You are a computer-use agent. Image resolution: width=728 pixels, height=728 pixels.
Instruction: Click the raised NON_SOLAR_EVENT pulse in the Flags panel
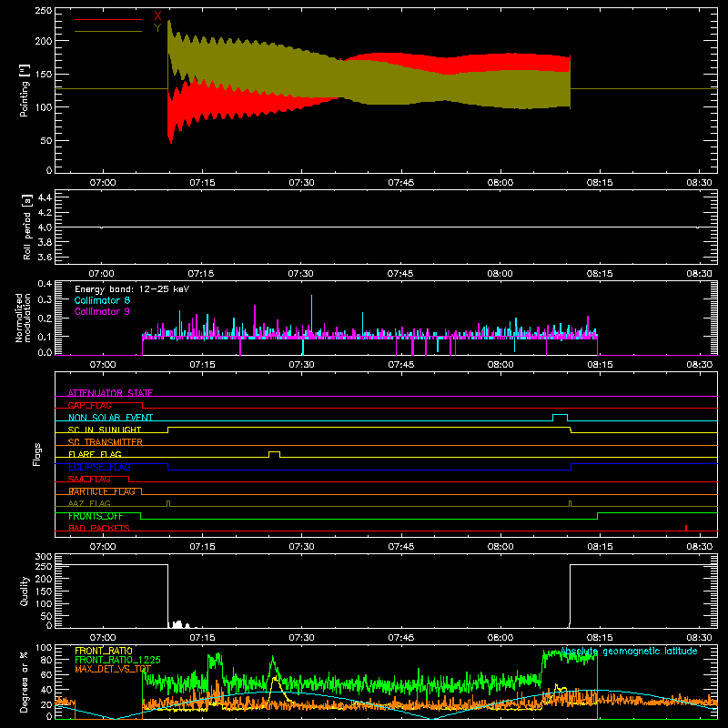pyautogui.click(x=560, y=417)
